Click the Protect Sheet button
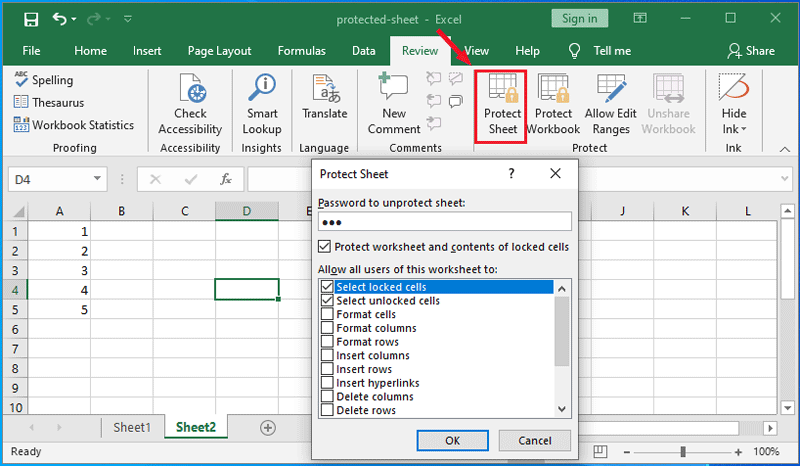The width and height of the screenshot is (800, 466). coord(502,106)
